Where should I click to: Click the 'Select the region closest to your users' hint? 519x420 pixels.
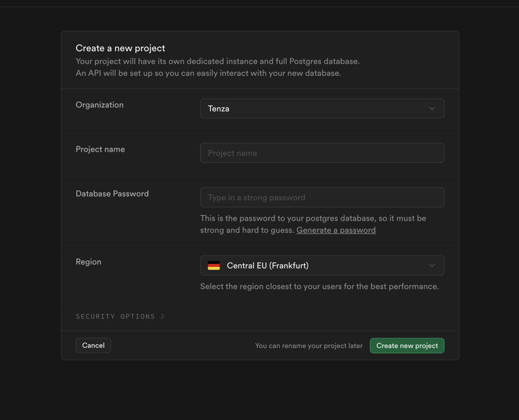coord(319,286)
